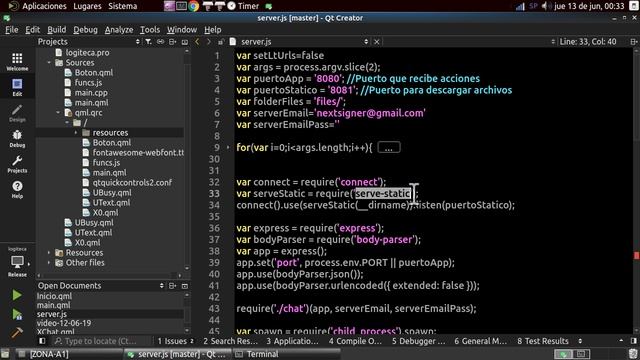640x360 pixels.
Task: Expand the resources folder
Action: (x=76, y=133)
